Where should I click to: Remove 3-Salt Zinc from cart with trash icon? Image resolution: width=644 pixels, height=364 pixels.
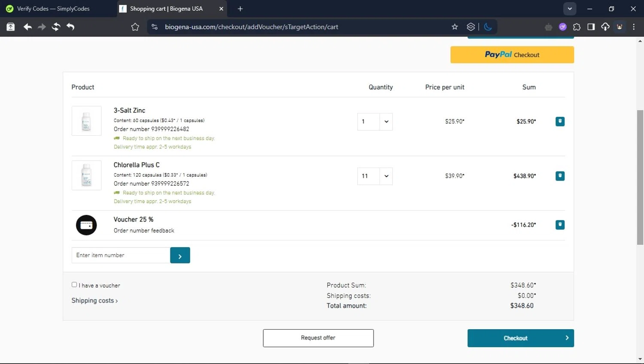pyautogui.click(x=560, y=122)
